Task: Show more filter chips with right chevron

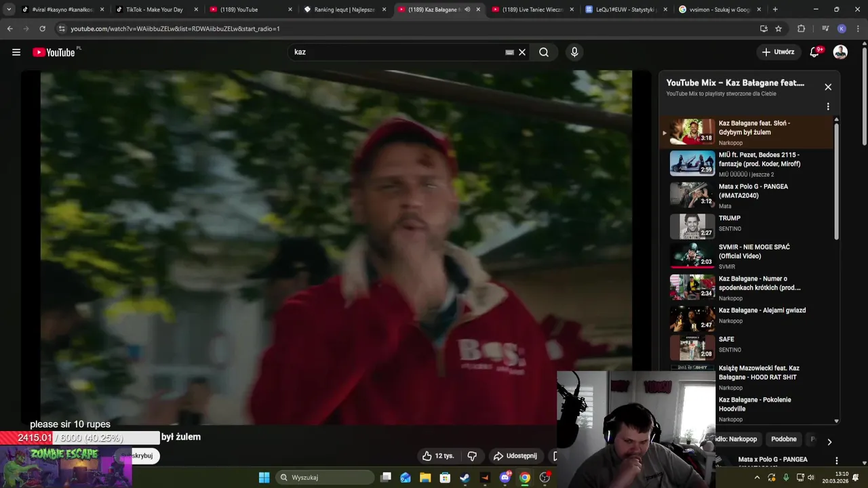Action: 829,442
